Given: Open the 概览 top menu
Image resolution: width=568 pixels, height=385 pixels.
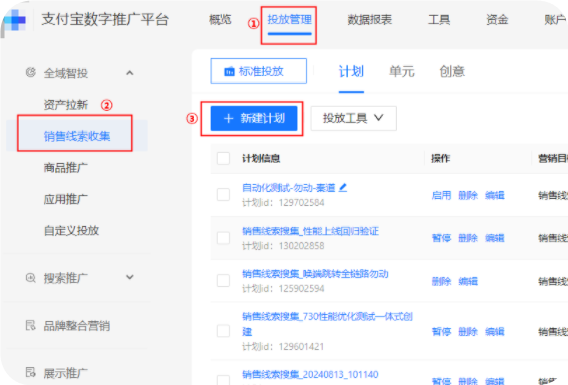Looking at the screenshot, I should [x=220, y=20].
